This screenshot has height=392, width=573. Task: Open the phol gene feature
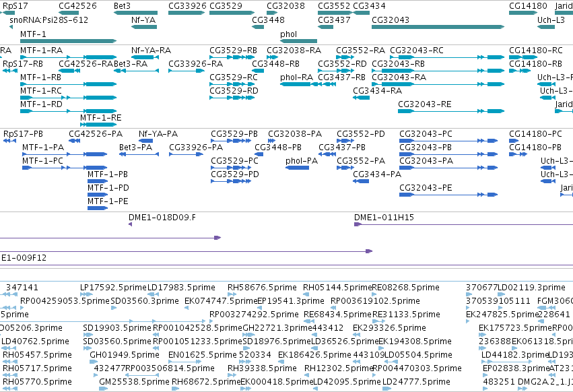point(298,41)
